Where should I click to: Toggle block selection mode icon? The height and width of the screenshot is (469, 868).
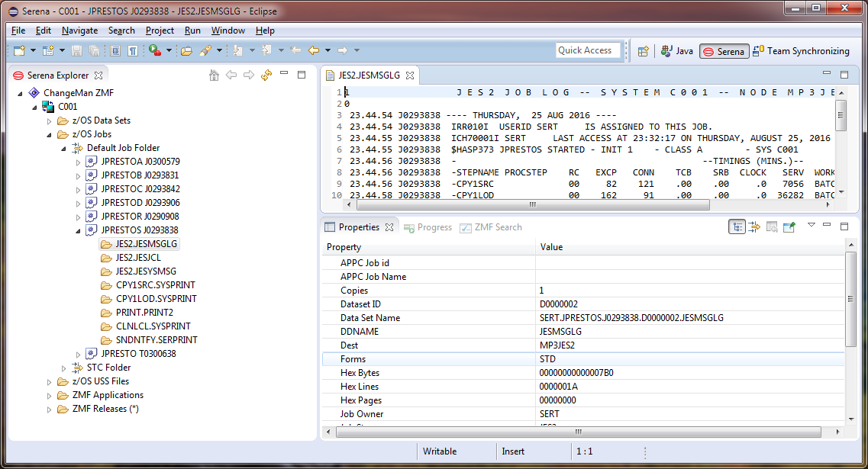point(115,51)
